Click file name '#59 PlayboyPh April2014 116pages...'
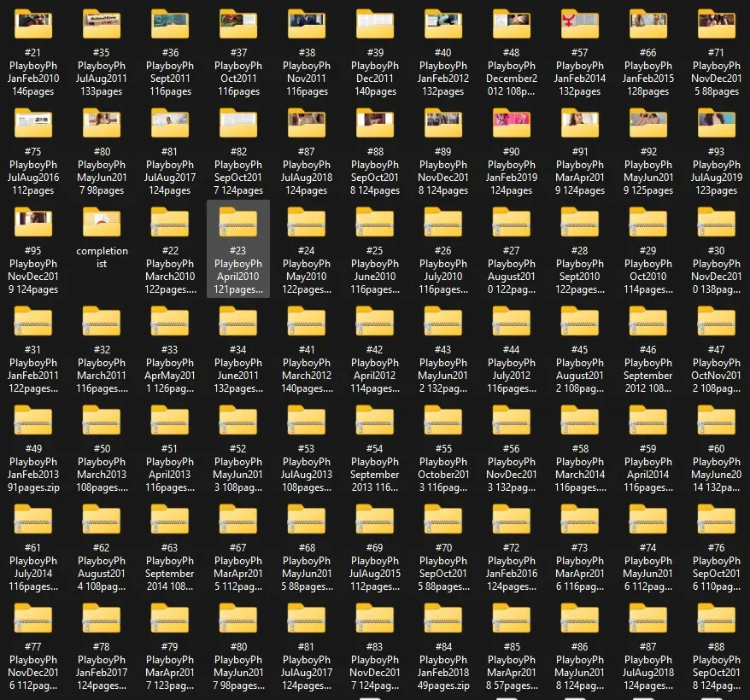Viewport: 750px width, 700px height. click(648, 468)
